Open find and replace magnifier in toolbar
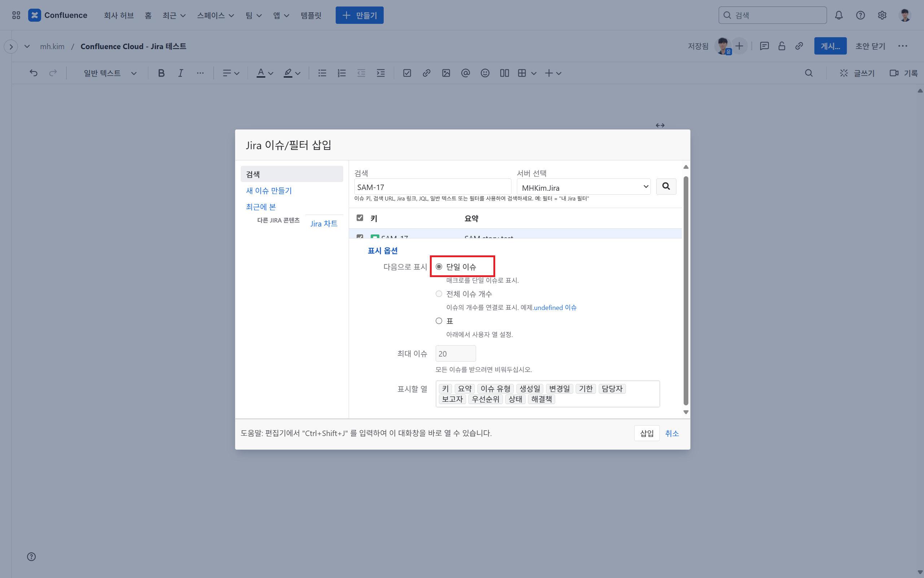This screenshot has height=578, width=924. 809,73
